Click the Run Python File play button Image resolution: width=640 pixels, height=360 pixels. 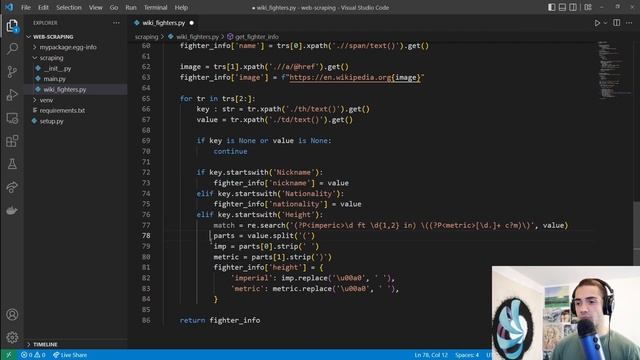(x=597, y=23)
